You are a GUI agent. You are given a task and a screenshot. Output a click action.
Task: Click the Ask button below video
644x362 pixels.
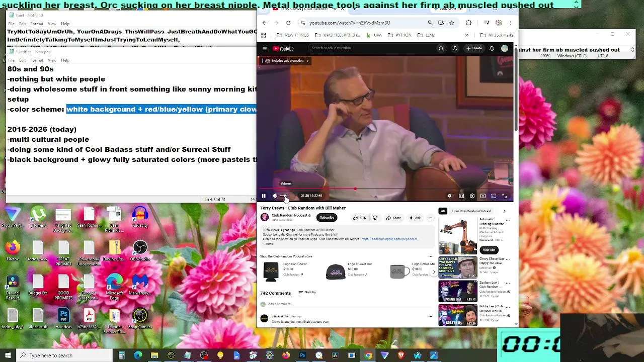[415, 218]
